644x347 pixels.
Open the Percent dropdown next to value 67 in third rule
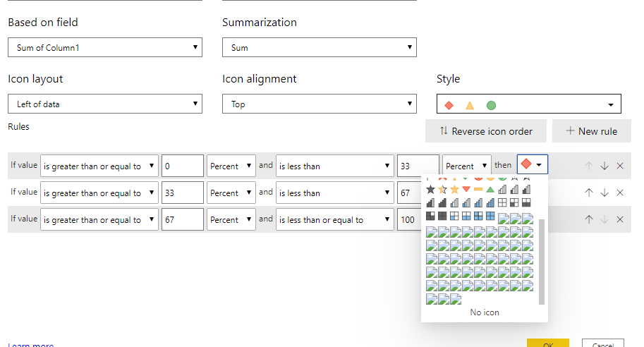[x=231, y=219]
